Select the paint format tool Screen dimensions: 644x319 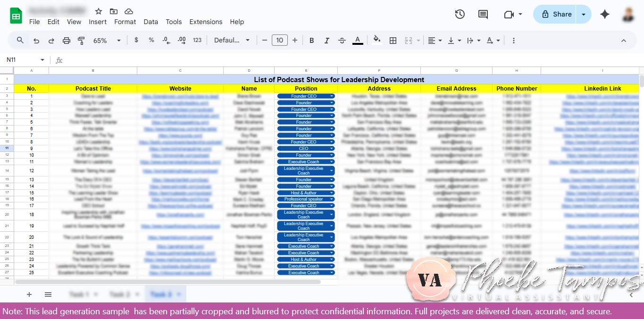pos(81,40)
